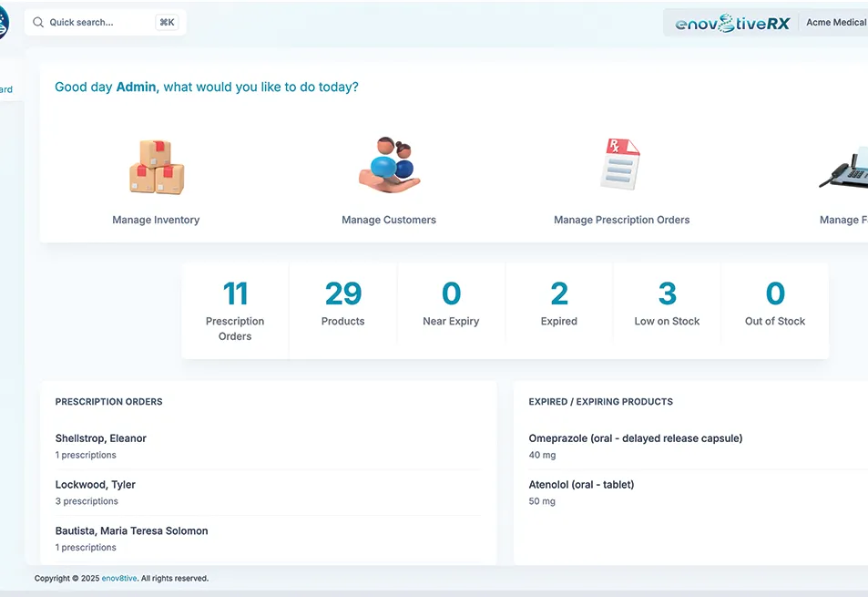View the 2 Expired products tile

pyautogui.click(x=558, y=304)
